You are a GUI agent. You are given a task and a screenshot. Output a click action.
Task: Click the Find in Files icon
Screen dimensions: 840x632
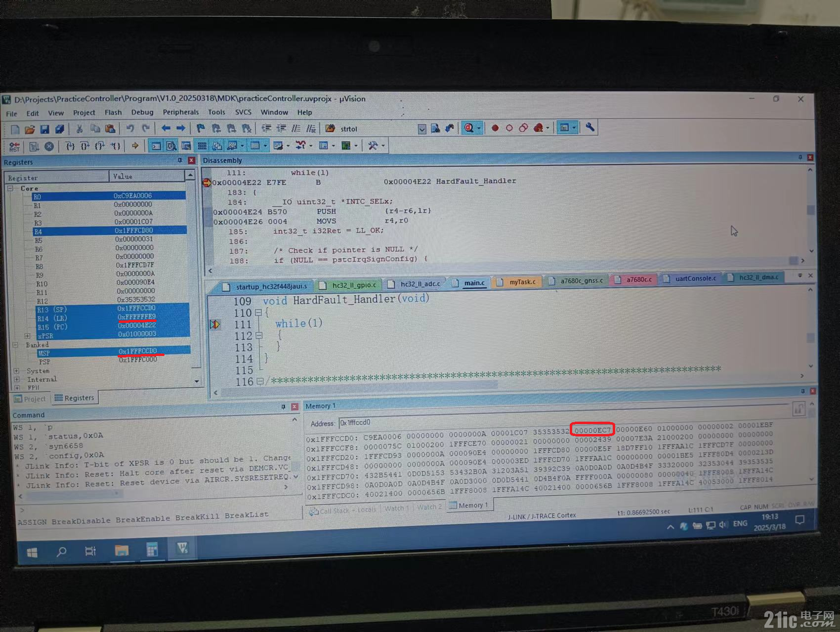tap(330, 128)
